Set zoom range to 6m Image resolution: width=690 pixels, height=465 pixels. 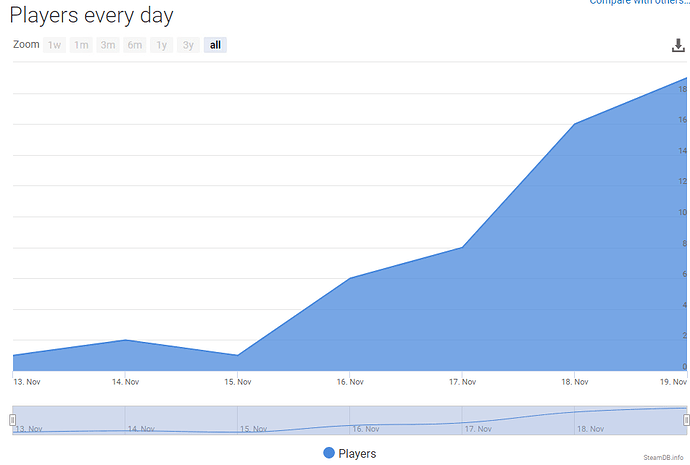click(135, 45)
